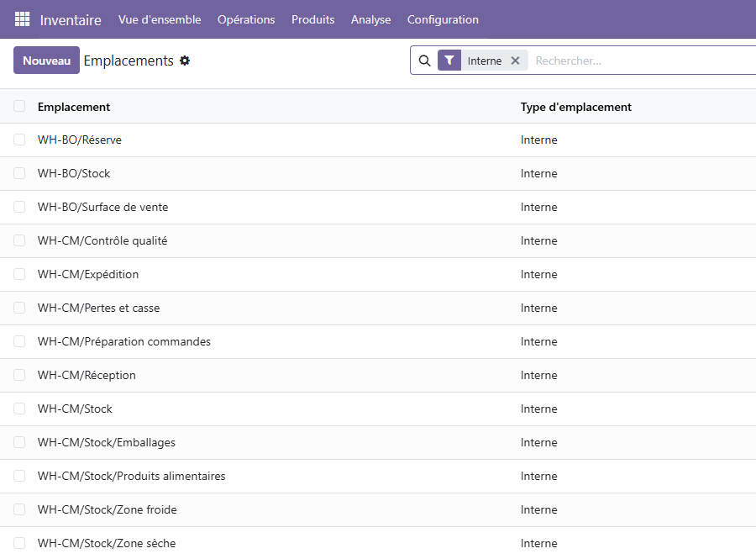This screenshot has width=756, height=559.
Task: Click the Inventaire app title
Action: [71, 20]
